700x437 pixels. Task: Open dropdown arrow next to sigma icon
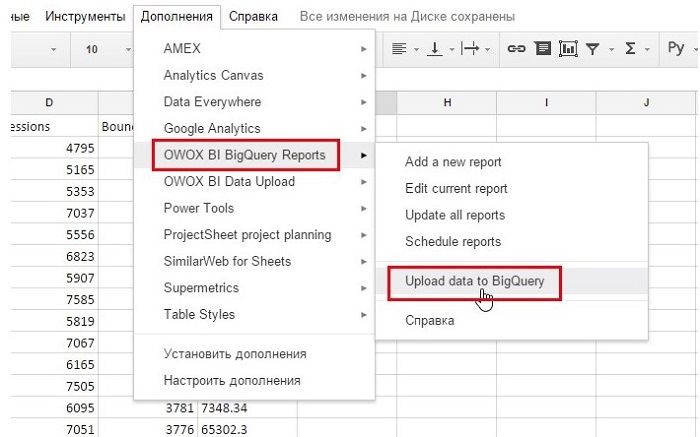pos(646,49)
